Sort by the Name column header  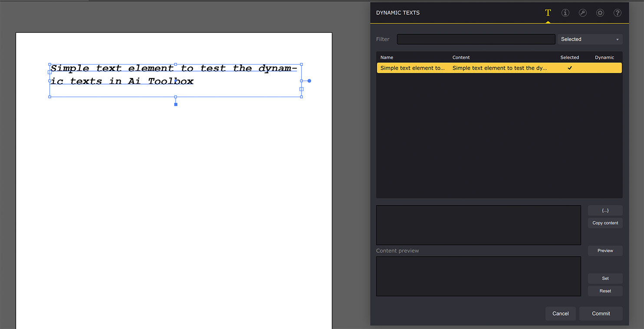[x=386, y=57]
